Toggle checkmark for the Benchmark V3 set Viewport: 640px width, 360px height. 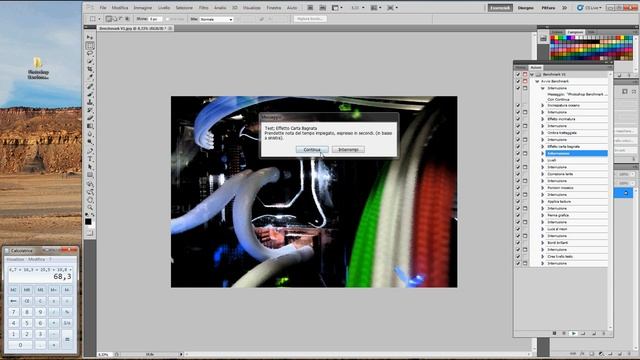[x=518, y=74]
